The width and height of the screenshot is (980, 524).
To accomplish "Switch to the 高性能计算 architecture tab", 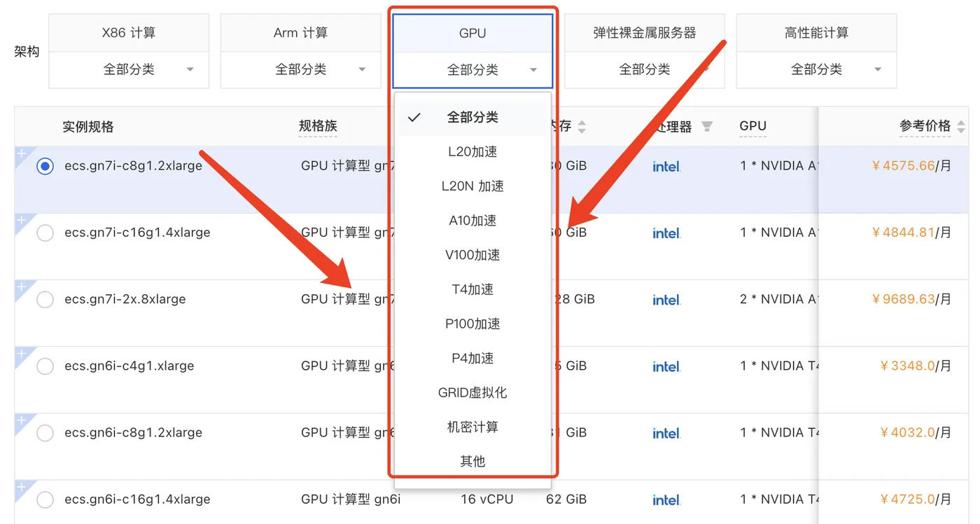I will [x=816, y=33].
